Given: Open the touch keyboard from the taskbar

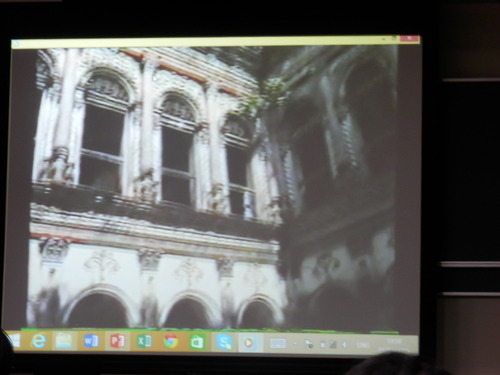Looking at the screenshot, I should click(x=277, y=343).
